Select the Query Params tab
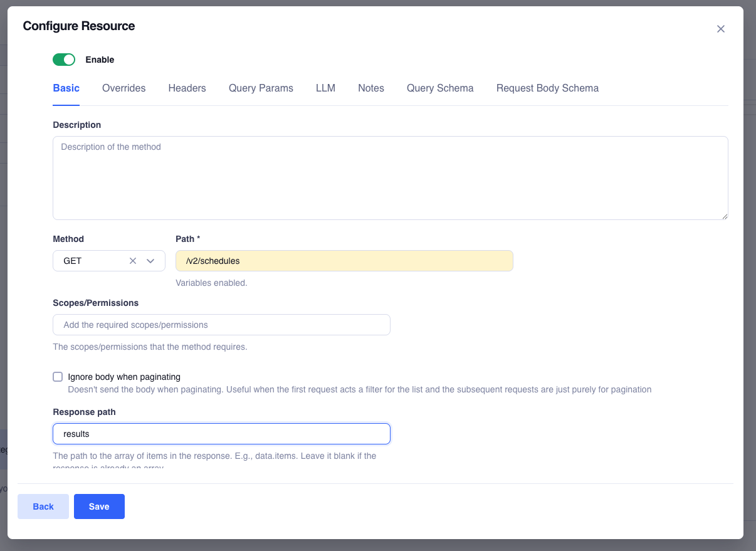The width and height of the screenshot is (756, 551). pyautogui.click(x=261, y=88)
